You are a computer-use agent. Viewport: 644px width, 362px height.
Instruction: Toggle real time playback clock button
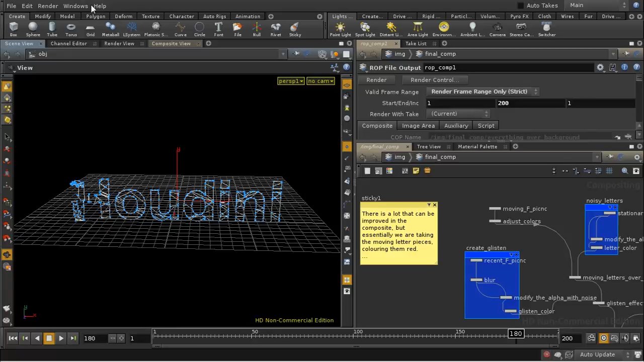(x=603, y=338)
